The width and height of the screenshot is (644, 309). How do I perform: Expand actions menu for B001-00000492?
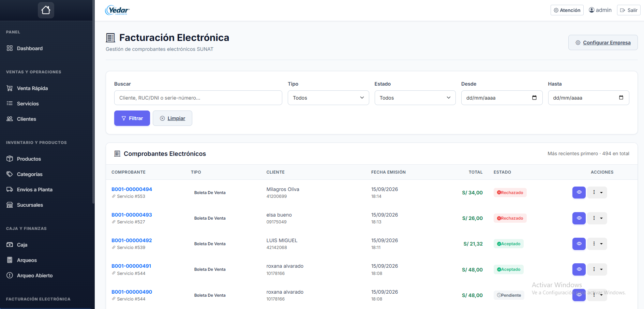point(597,244)
